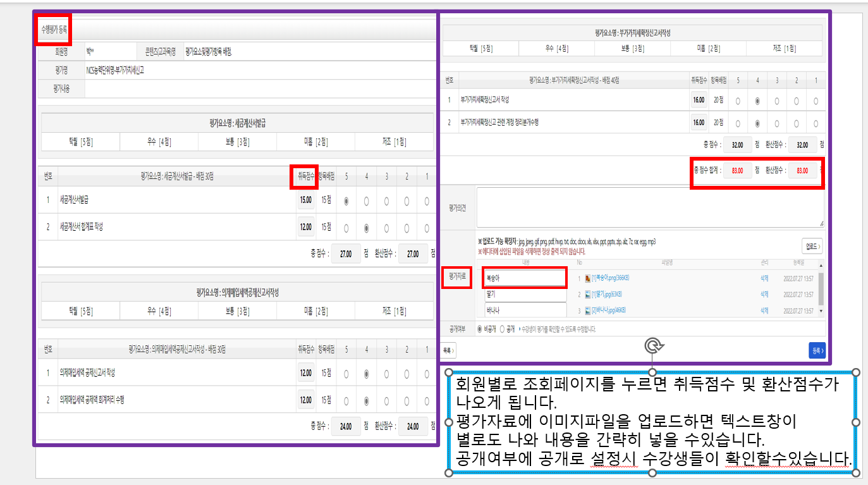Select the 비공개 radio option

coord(479,329)
